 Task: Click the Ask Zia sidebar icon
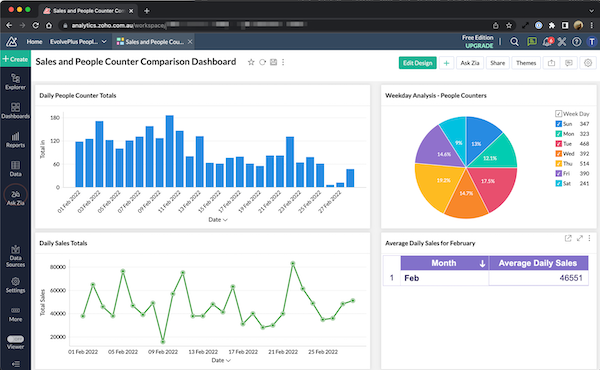(x=15, y=197)
